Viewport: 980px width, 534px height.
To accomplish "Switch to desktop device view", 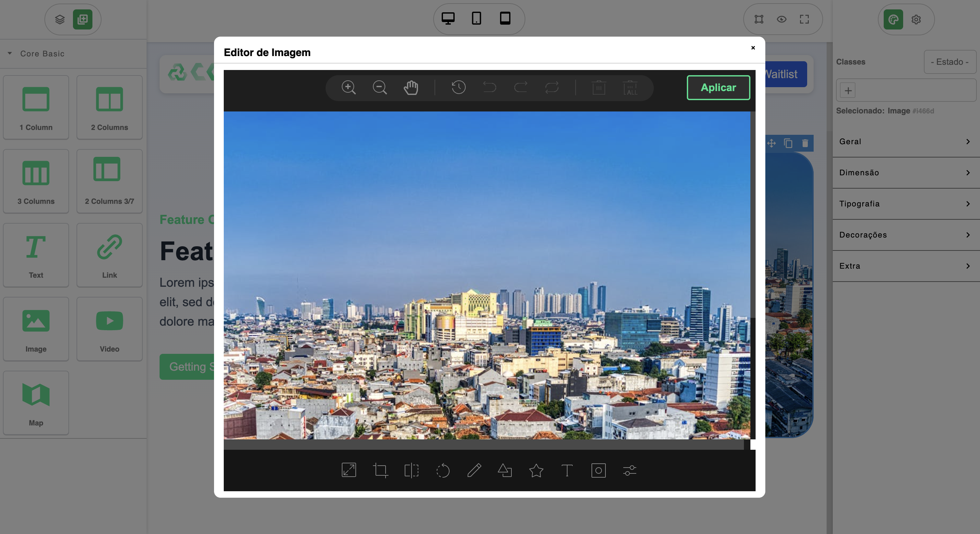I will [x=448, y=18].
